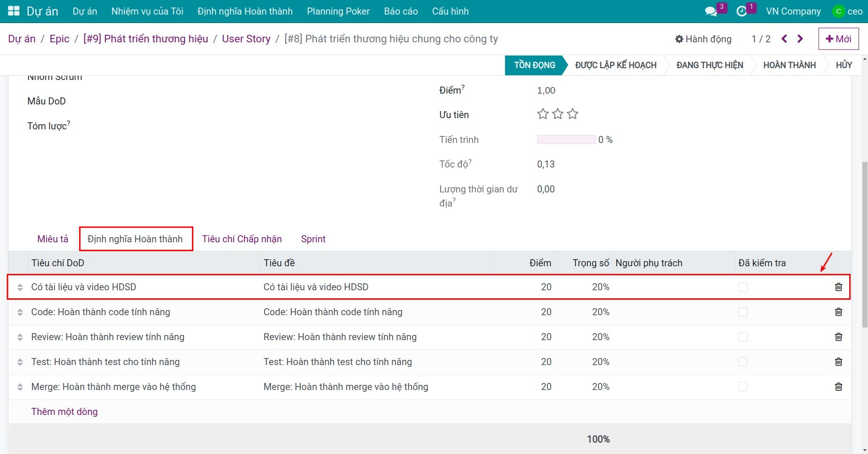Set stage to 'HOÀN THÀNH'

[x=789, y=65]
